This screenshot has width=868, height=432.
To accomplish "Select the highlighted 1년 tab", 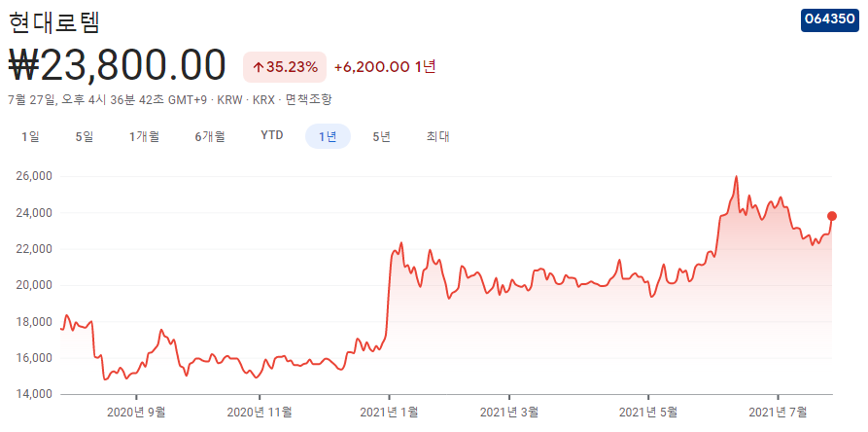I will 328,137.
